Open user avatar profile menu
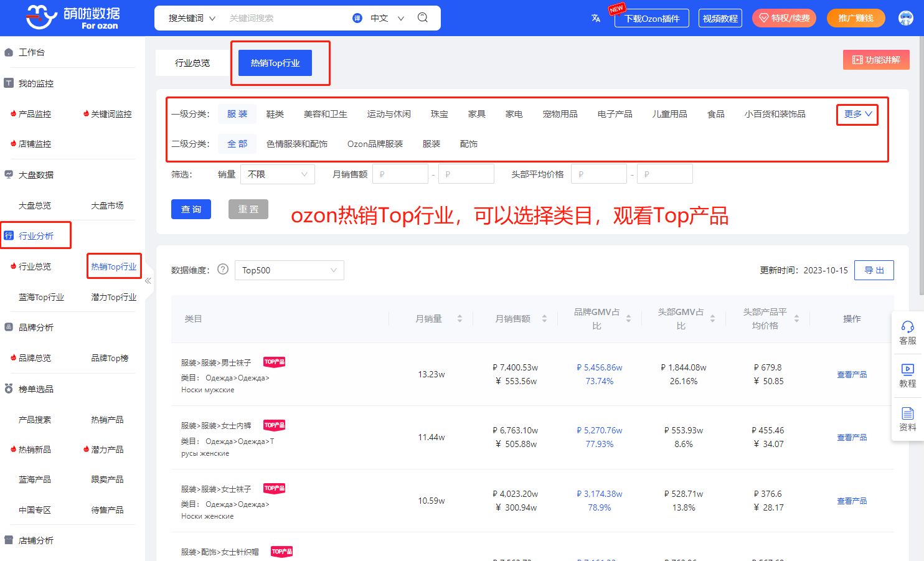The height and width of the screenshot is (561, 924). tap(906, 18)
